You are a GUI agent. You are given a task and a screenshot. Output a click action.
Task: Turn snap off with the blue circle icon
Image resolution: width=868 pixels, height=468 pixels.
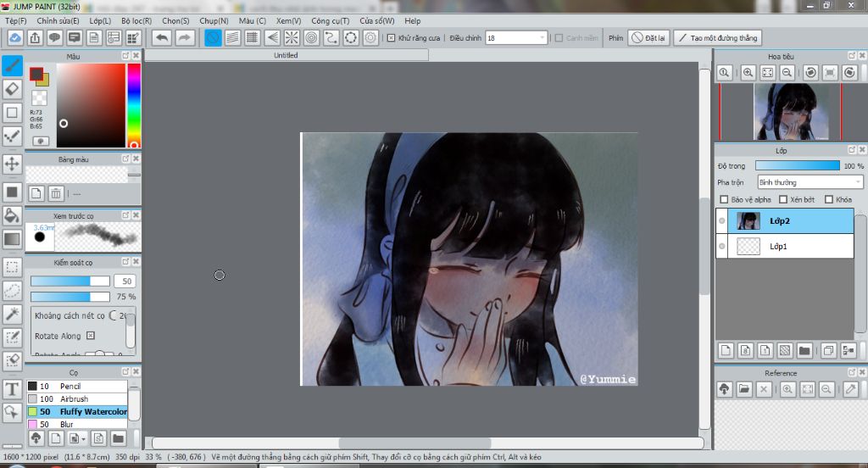[x=213, y=37]
